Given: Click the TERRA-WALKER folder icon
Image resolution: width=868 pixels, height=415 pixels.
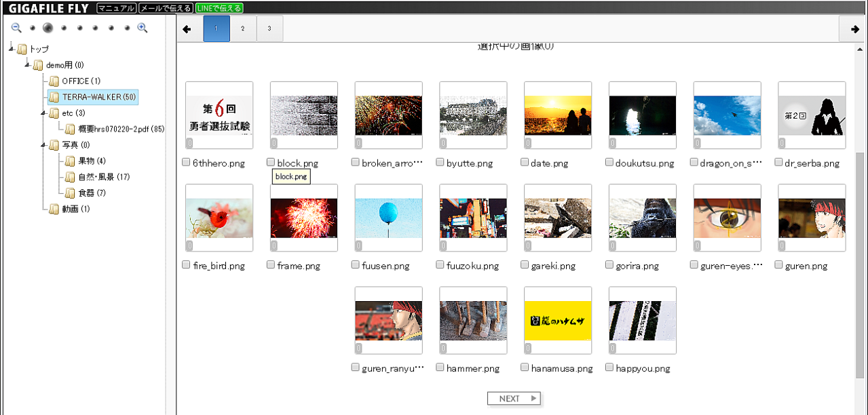Looking at the screenshot, I should [x=54, y=97].
